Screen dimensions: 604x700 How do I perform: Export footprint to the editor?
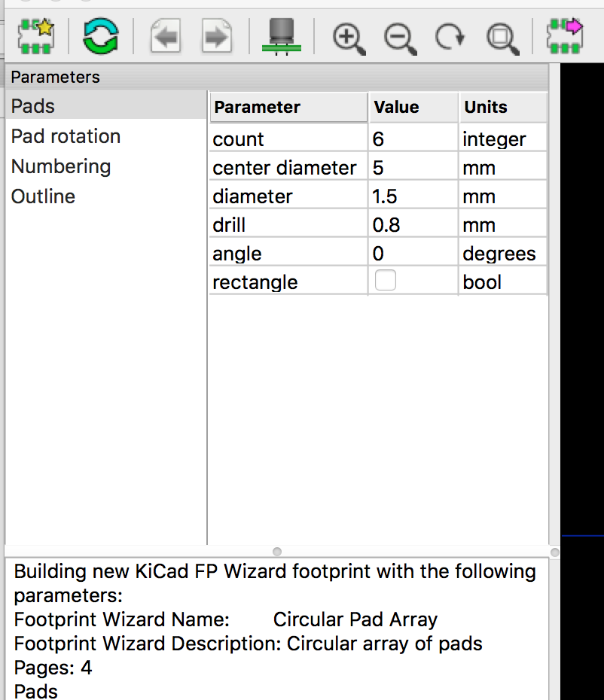click(565, 36)
